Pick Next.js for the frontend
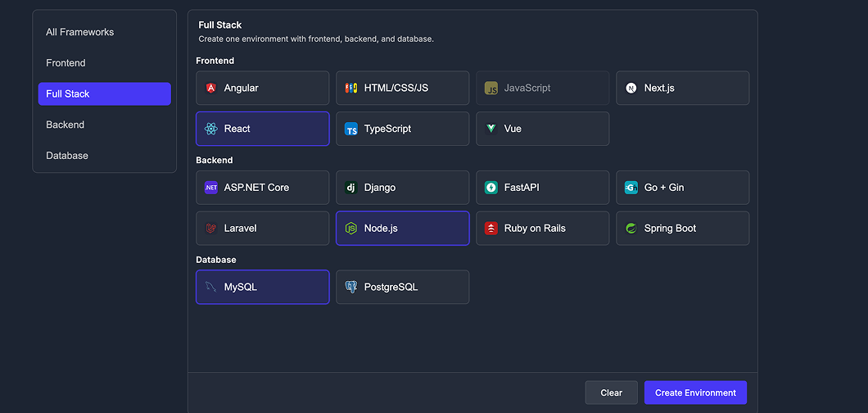 pos(683,88)
